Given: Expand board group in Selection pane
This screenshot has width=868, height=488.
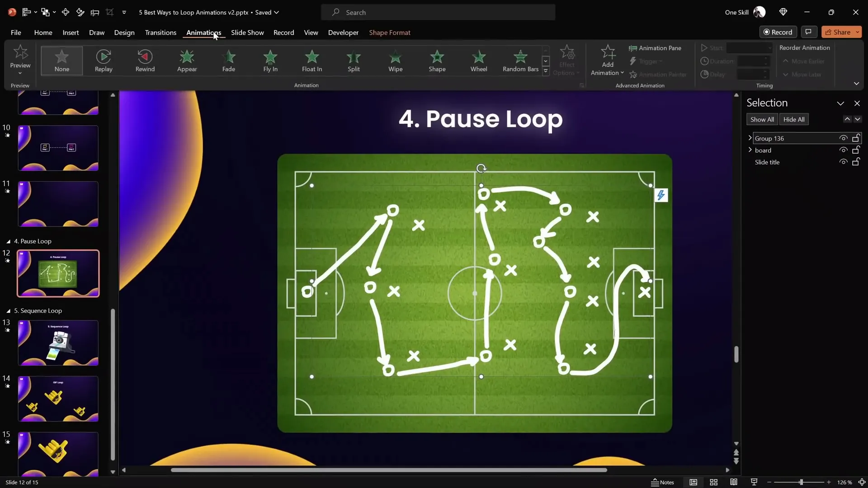Looking at the screenshot, I should pyautogui.click(x=750, y=150).
